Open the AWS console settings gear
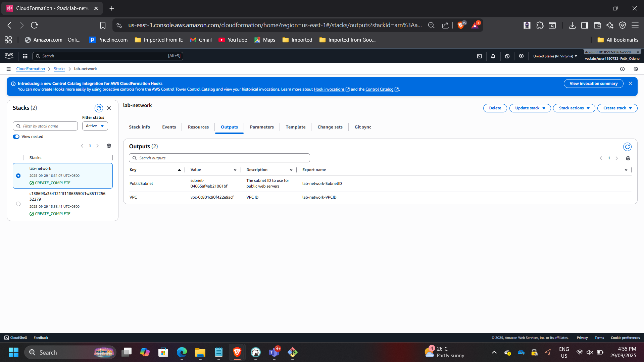The width and height of the screenshot is (644, 362). tap(521, 56)
